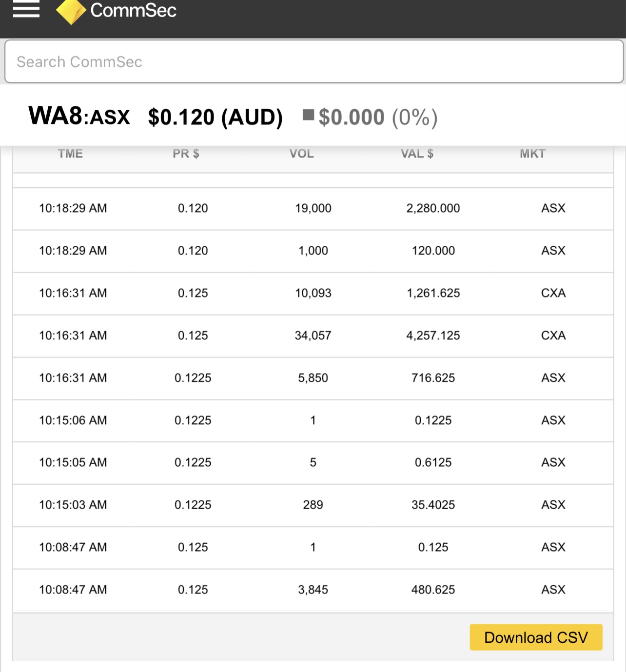Select the 34,057 volume CXA trade
626x672 pixels.
pyautogui.click(x=313, y=336)
